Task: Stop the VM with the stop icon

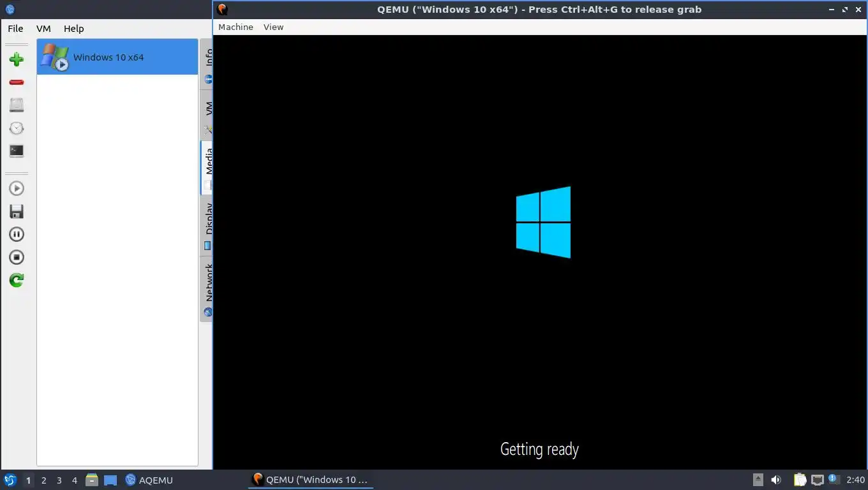Action: coord(17,257)
